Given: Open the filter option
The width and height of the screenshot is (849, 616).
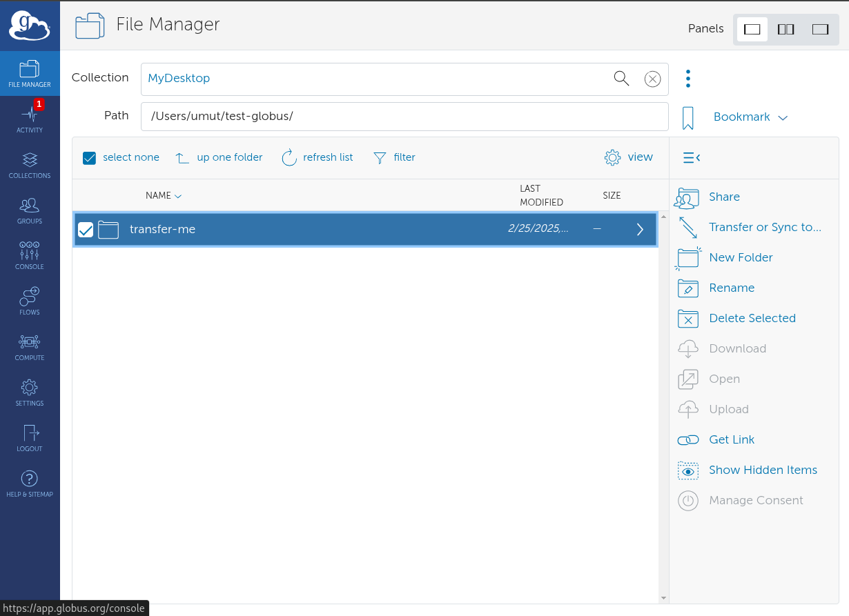Looking at the screenshot, I should tap(395, 158).
